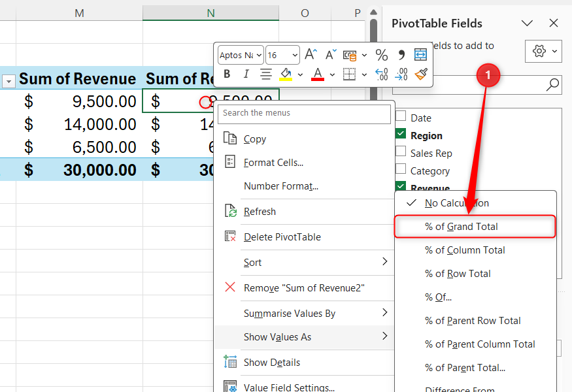Open the font name dropdown Aptos
The width and height of the screenshot is (572, 392).
pyautogui.click(x=259, y=55)
